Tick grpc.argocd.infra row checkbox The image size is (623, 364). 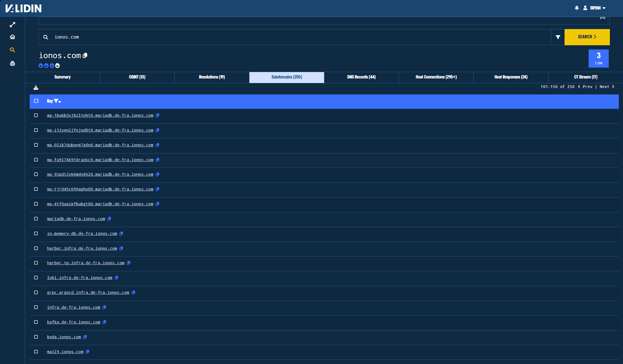tap(36, 292)
